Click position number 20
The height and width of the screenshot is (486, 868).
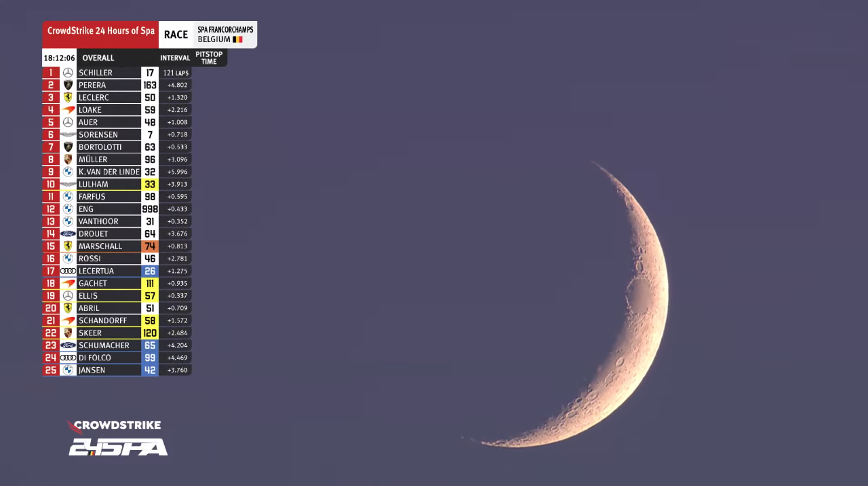tap(51, 307)
